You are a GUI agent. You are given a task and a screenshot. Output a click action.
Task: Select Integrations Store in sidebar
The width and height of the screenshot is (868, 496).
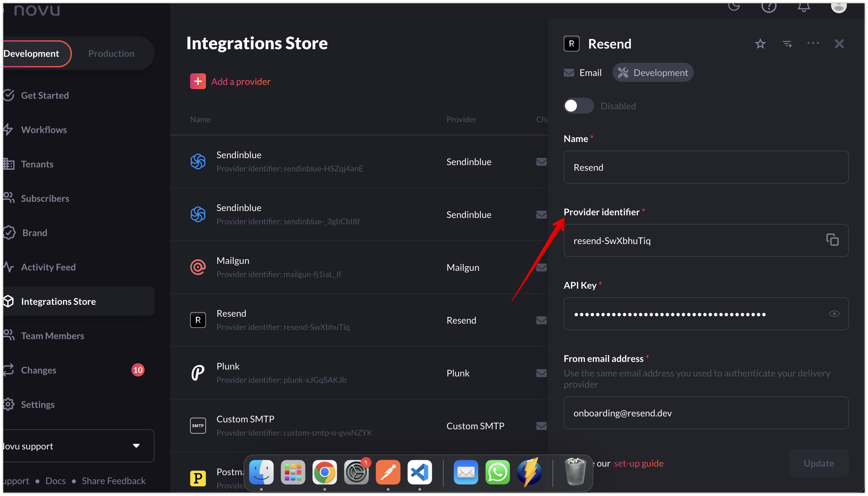click(x=78, y=301)
